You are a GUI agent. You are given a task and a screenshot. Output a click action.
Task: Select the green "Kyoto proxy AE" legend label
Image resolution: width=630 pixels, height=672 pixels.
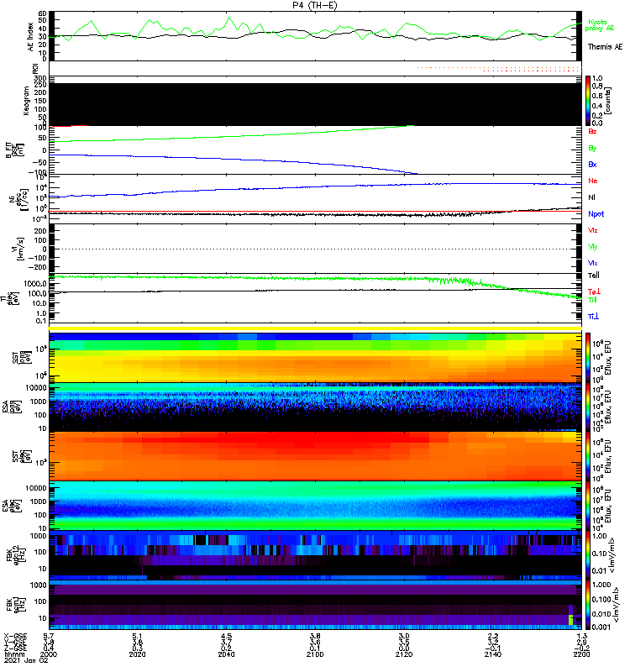600,25
